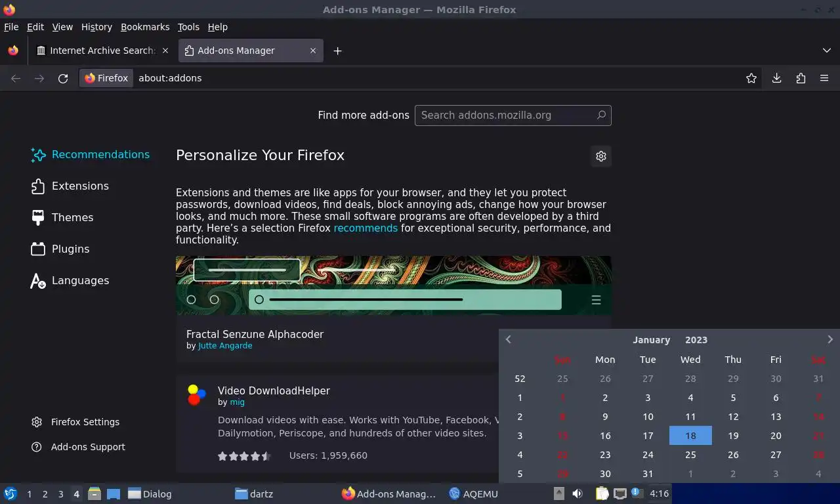Select January 25 in the calendar

click(690, 454)
